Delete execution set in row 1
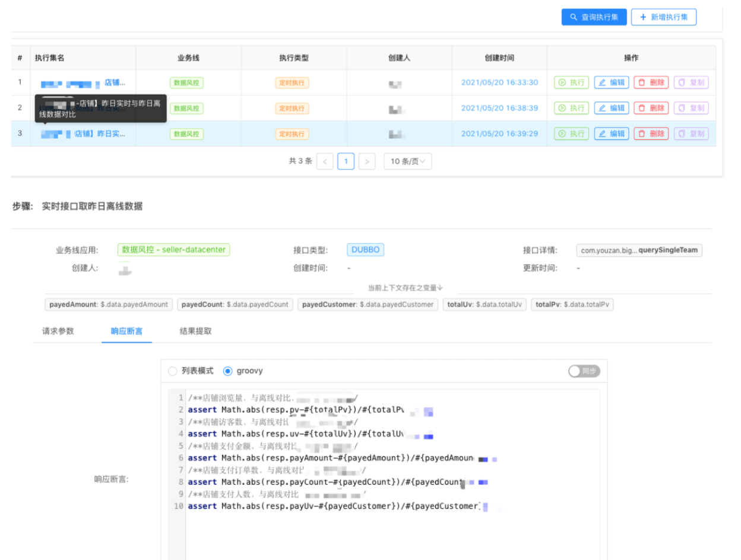The height and width of the screenshot is (560, 741). pos(651,82)
